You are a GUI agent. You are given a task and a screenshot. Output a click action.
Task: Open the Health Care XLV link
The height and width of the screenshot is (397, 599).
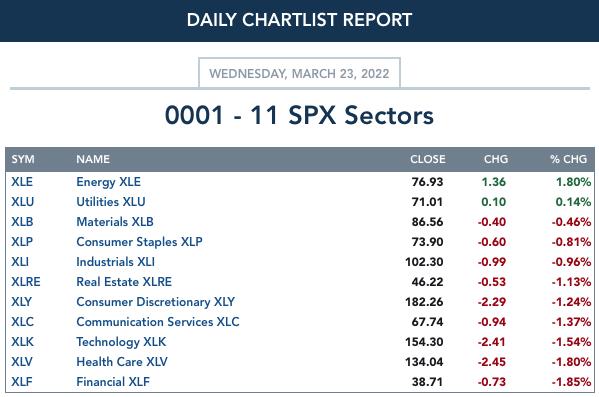tap(122, 362)
